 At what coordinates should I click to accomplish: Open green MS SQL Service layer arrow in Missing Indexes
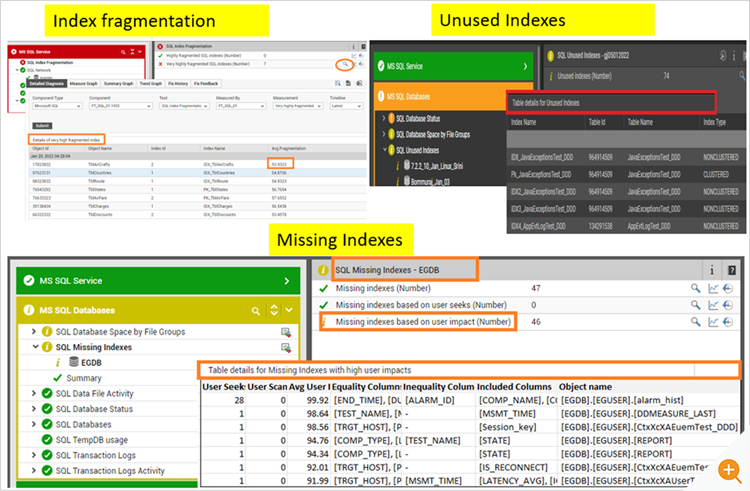point(287,281)
